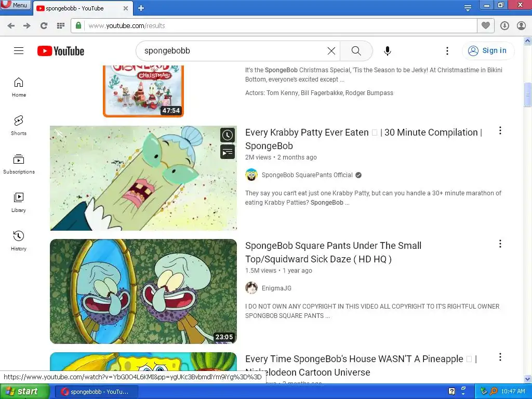Open History in sidebar
The image size is (532, 399).
[19, 241]
